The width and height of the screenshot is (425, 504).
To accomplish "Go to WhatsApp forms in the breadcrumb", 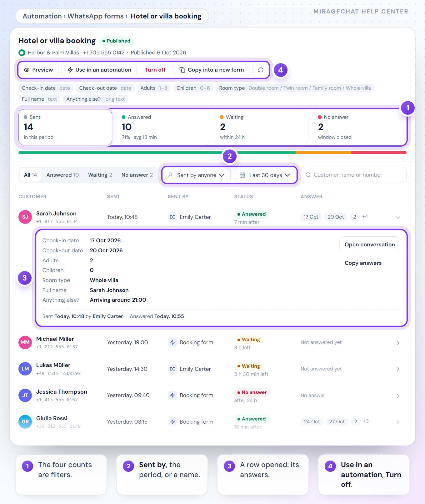I will click(96, 16).
